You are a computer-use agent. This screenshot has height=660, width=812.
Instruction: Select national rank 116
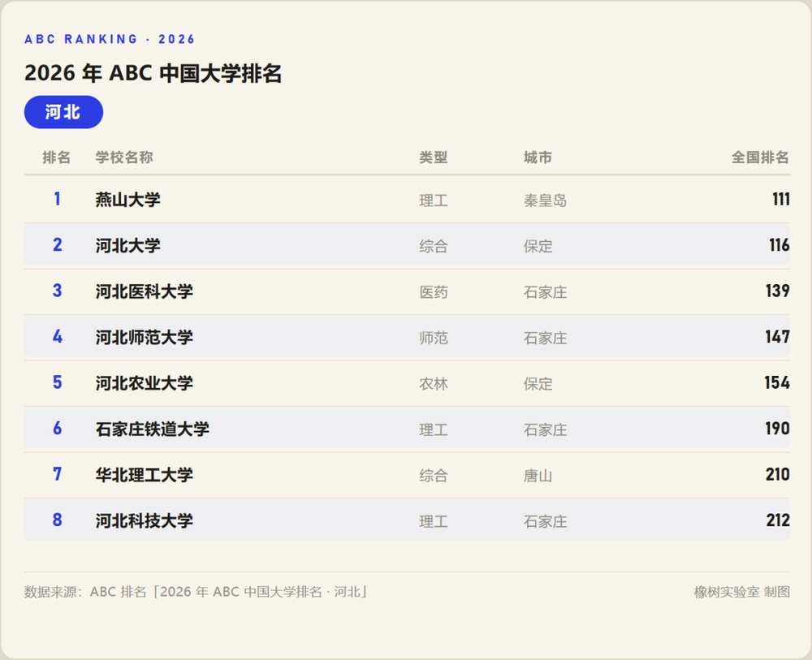(780, 245)
